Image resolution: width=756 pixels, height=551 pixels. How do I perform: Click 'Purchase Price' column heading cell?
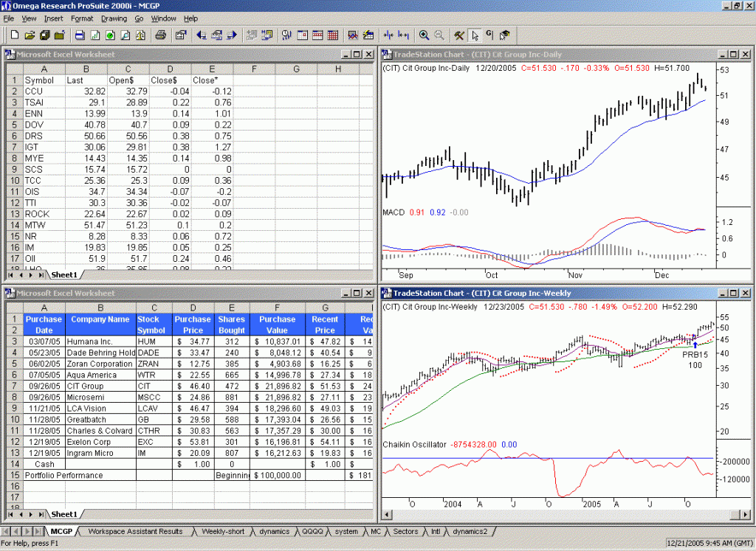(193, 325)
